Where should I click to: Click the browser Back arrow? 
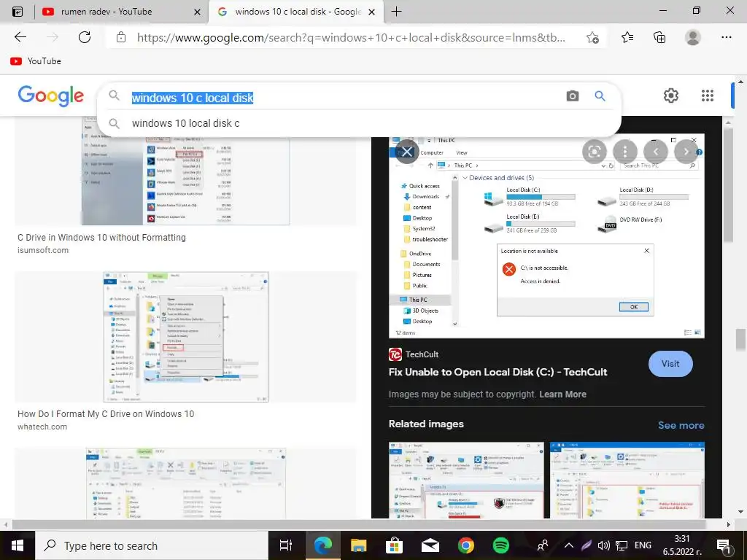tap(20, 37)
